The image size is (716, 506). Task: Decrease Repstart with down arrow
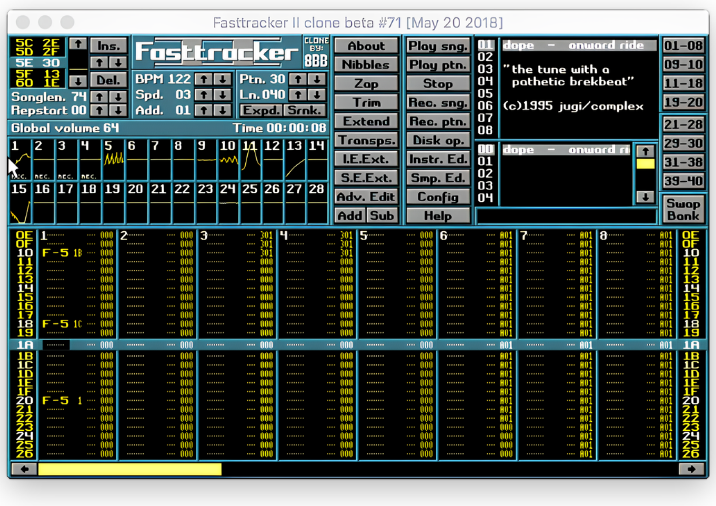pyautogui.click(x=118, y=110)
